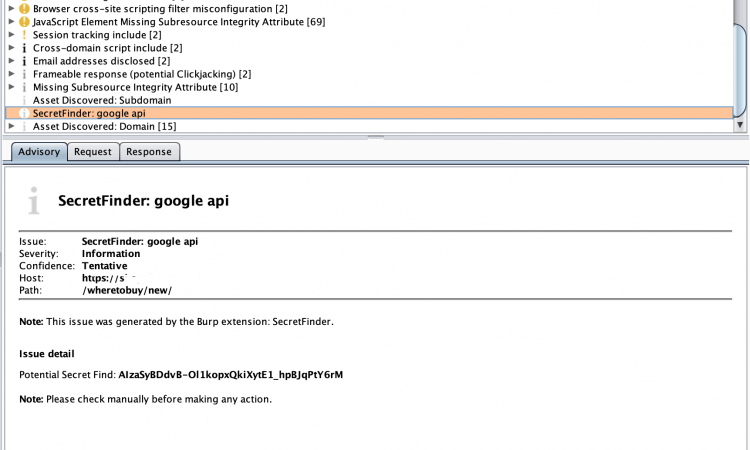Expand the Session tracking include issue

pos(11,34)
